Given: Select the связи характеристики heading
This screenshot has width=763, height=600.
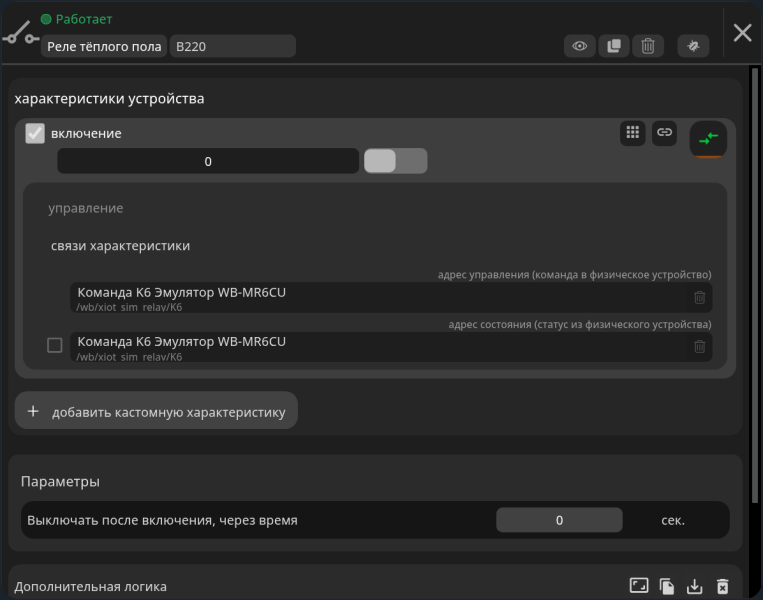Looking at the screenshot, I should coord(120,246).
